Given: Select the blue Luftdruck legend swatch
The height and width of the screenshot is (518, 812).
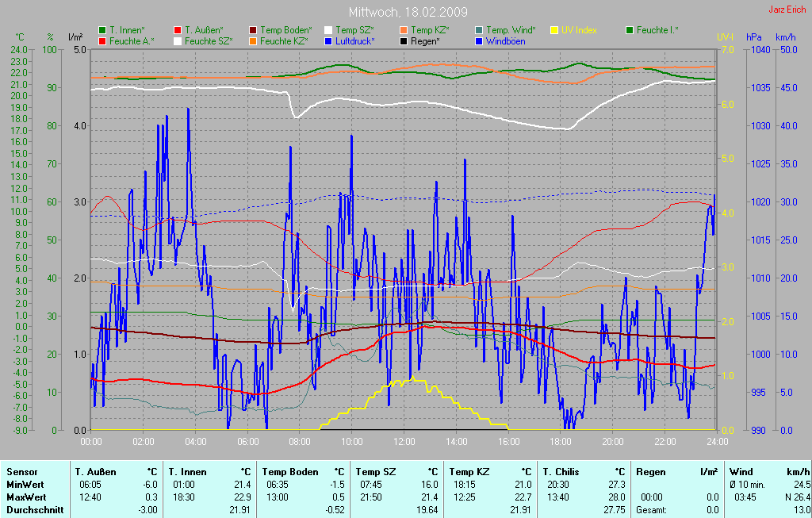Looking at the screenshot, I should (x=328, y=40).
